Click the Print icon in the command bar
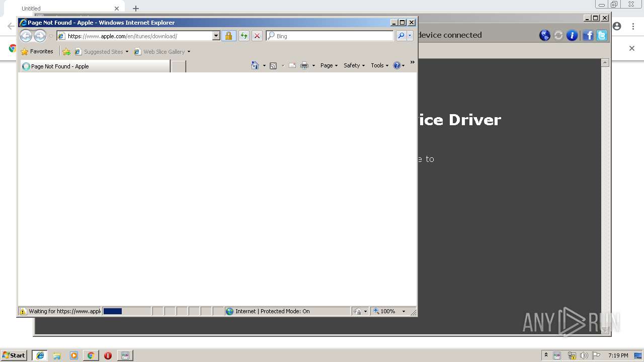 304,65
